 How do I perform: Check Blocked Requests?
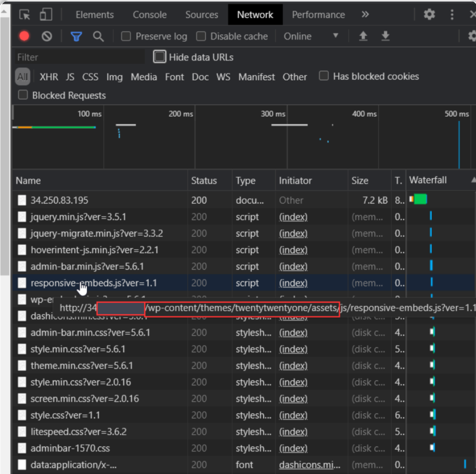tap(23, 95)
